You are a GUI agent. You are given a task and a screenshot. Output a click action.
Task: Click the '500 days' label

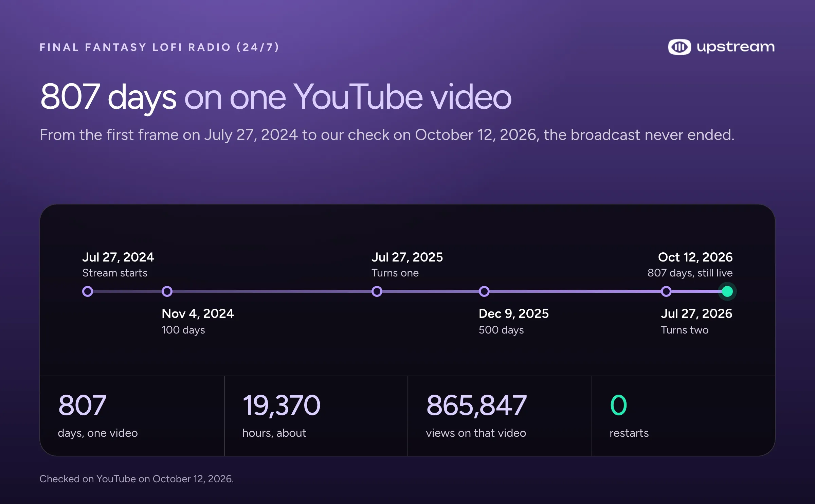pyautogui.click(x=501, y=330)
